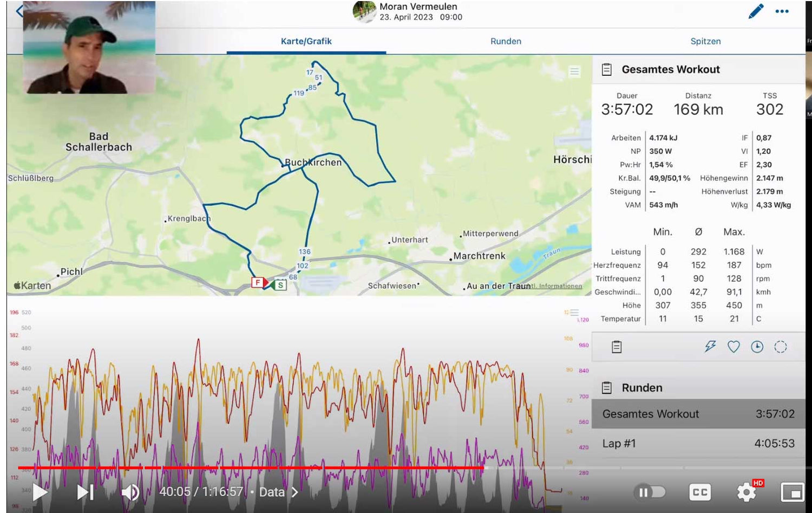Click the back arrow at top left
The height and width of the screenshot is (513, 812).
pyautogui.click(x=19, y=11)
